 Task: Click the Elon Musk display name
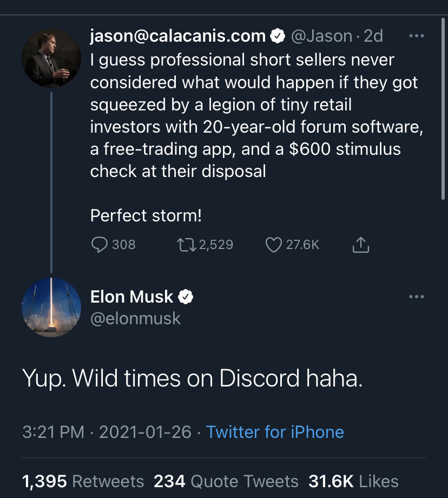pyautogui.click(x=131, y=297)
